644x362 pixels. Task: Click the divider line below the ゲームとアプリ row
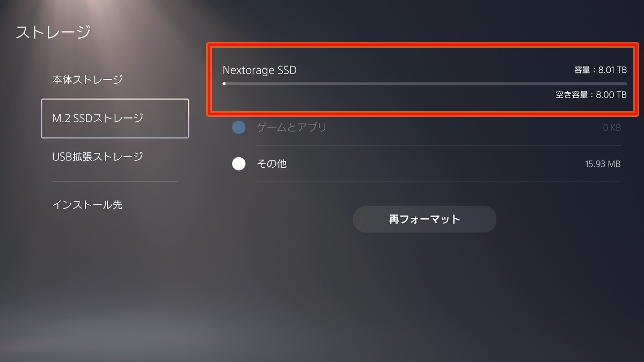(438, 145)
